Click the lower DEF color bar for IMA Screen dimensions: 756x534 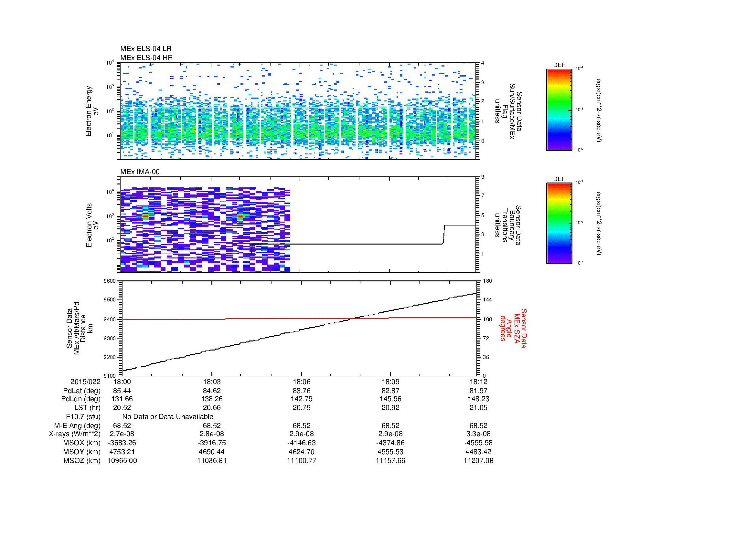(x=559, y=224)
